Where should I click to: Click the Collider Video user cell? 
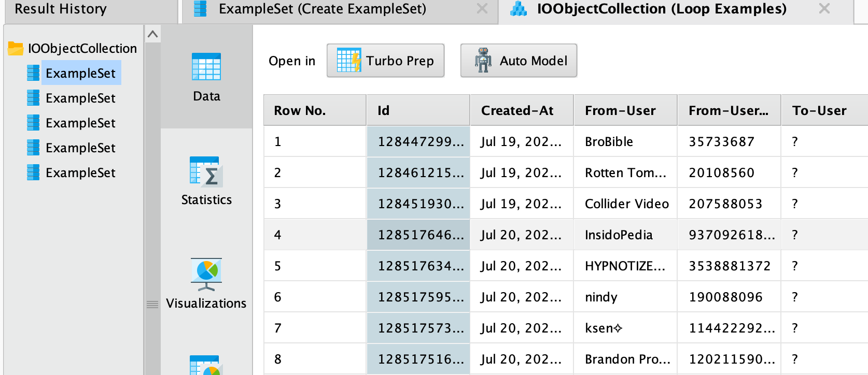click(626, 204)
